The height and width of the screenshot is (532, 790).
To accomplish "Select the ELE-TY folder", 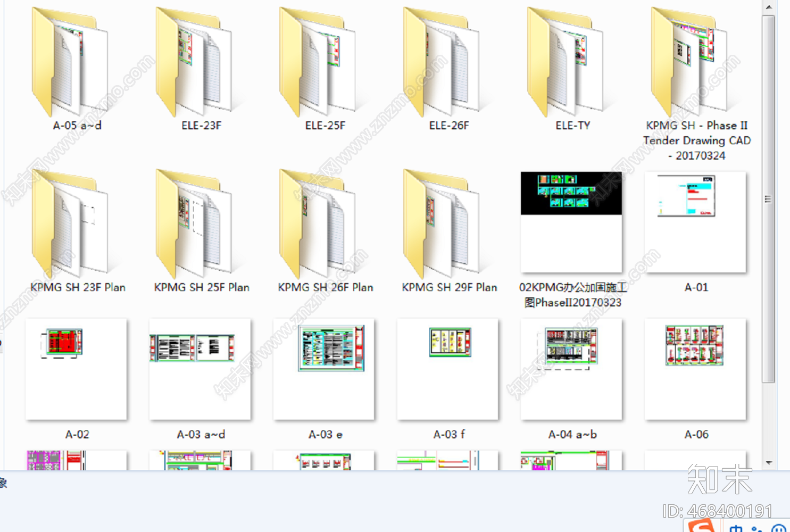I will coord(566,62).
